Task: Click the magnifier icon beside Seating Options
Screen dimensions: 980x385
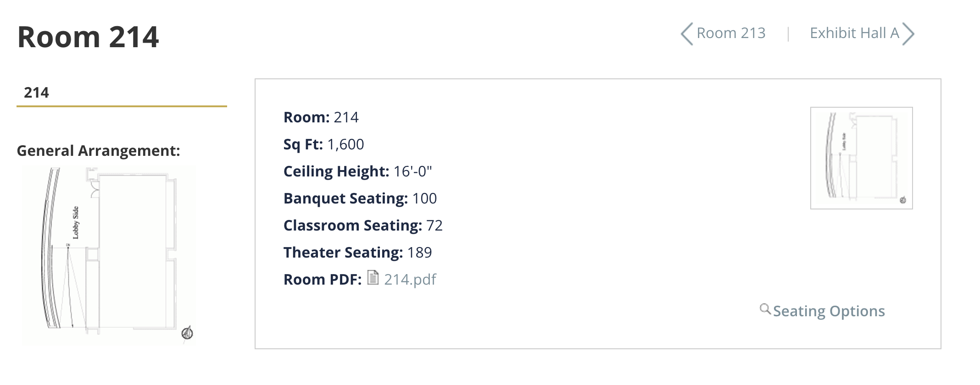Action: (x=765, y=309)
